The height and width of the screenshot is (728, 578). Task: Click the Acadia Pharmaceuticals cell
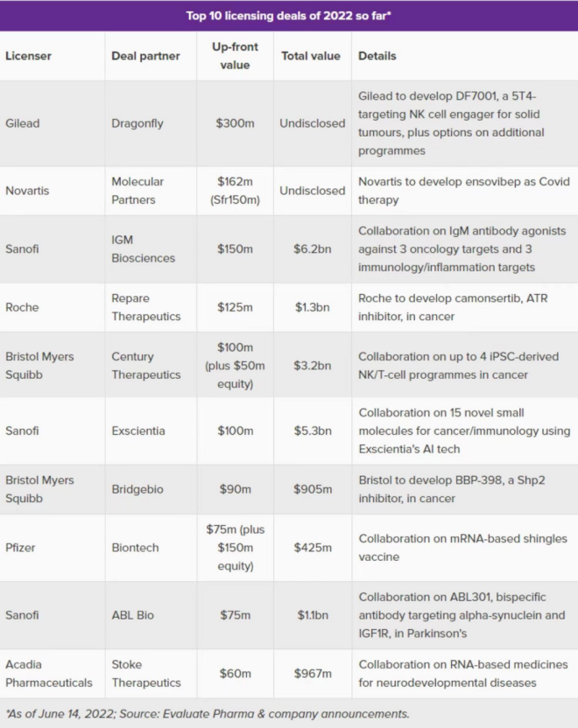tap(48, 674)
